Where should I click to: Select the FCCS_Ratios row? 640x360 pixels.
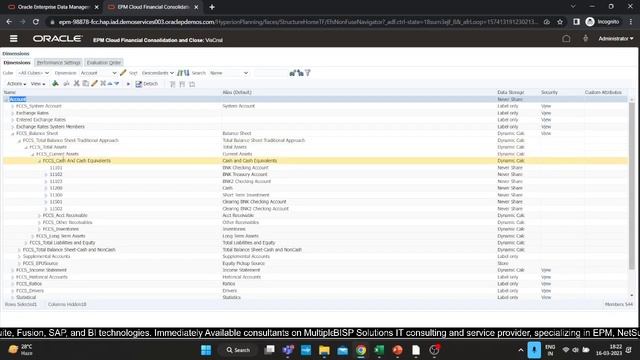click(315, 284)
